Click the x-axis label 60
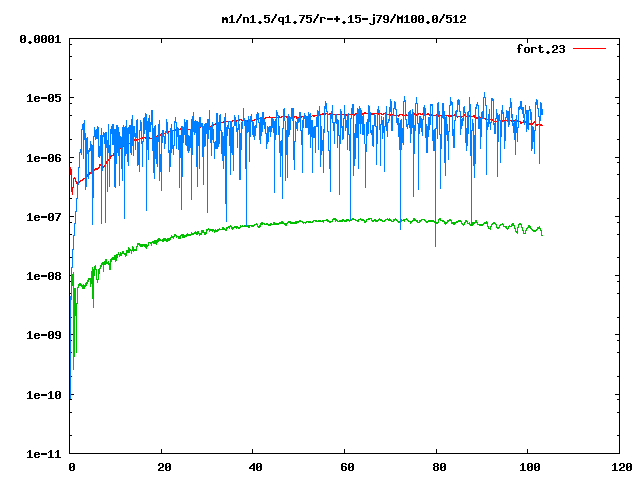 coord(347,467)
